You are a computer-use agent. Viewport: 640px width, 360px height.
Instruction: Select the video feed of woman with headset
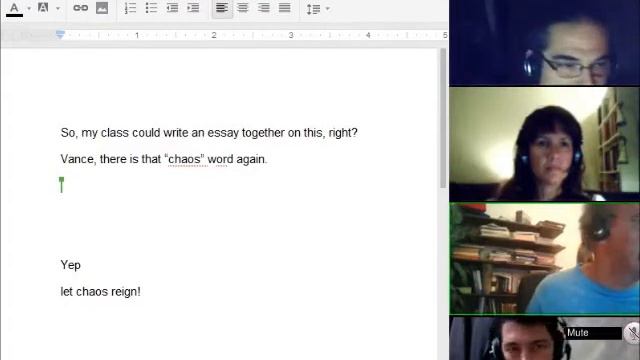coord(544,144)
